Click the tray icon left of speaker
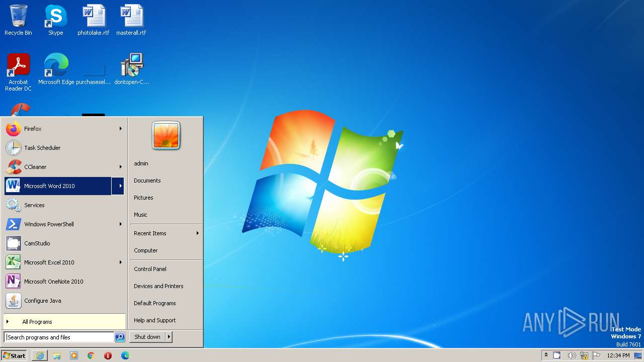The image size is (644, 362). point(557,355)
